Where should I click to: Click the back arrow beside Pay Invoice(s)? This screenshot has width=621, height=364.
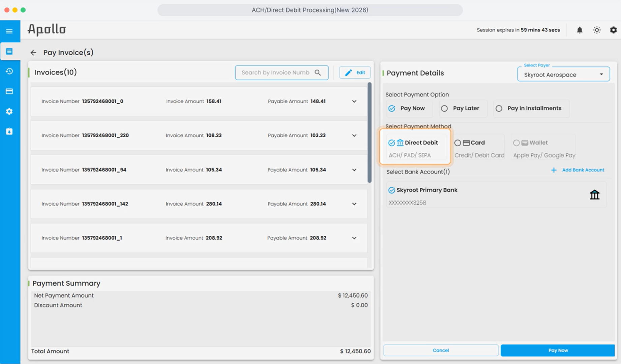[x=33, y=53]
